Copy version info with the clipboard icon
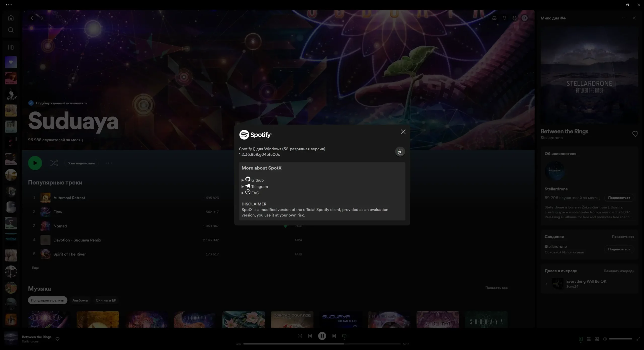Viewport: 644px width, 350px height. click(x=400, y=152)
